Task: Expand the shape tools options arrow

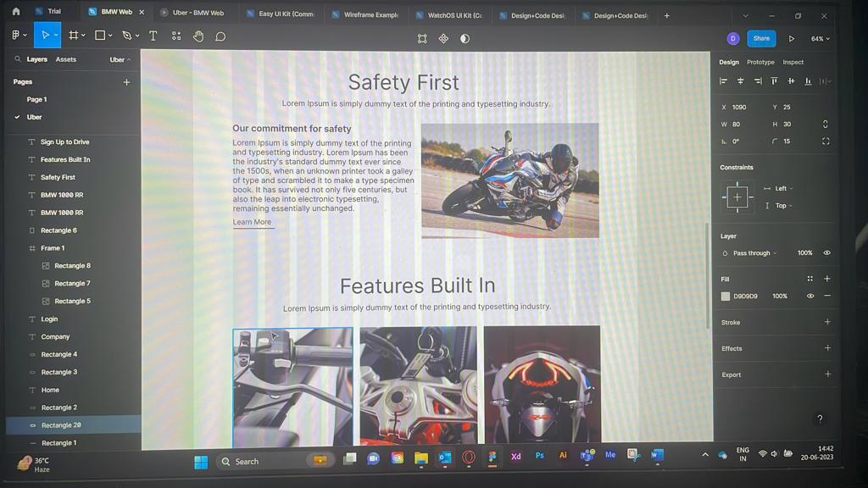Action: click(110, 36)
